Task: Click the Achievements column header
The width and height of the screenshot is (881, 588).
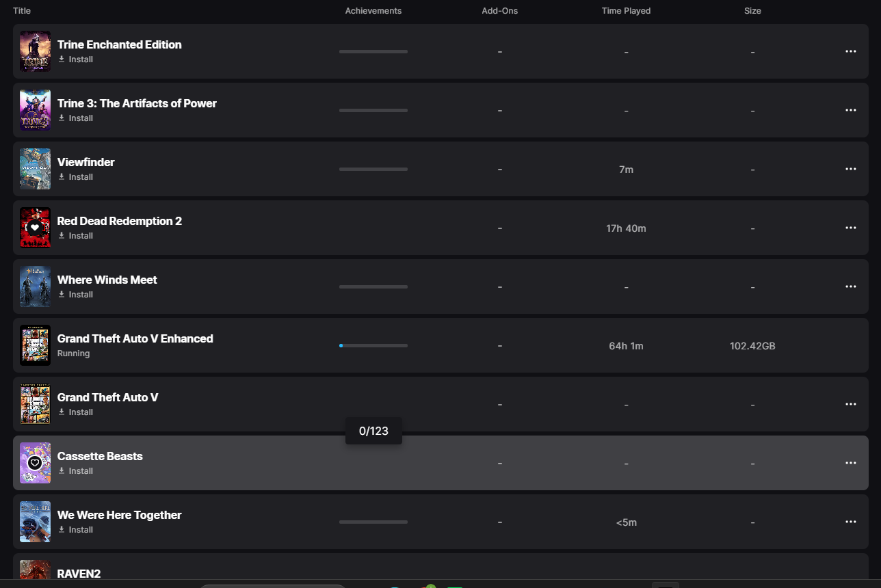Action: pos(373,11)
